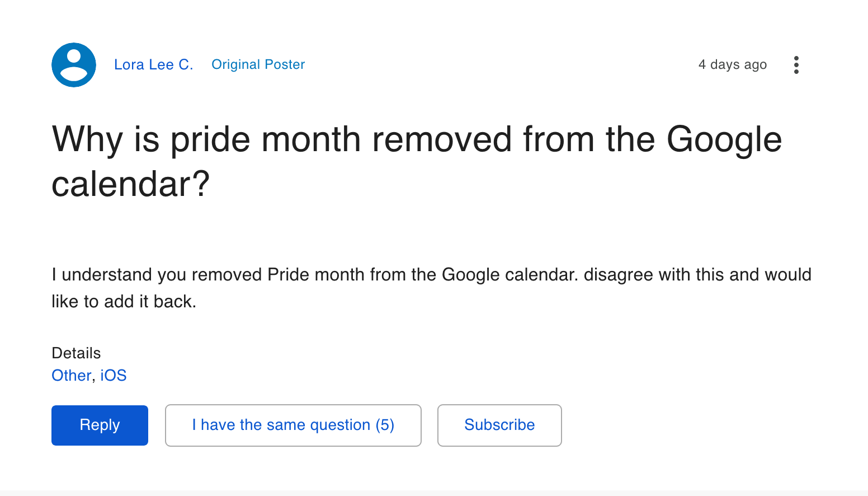Select I have the same question button

coord(293,425)
